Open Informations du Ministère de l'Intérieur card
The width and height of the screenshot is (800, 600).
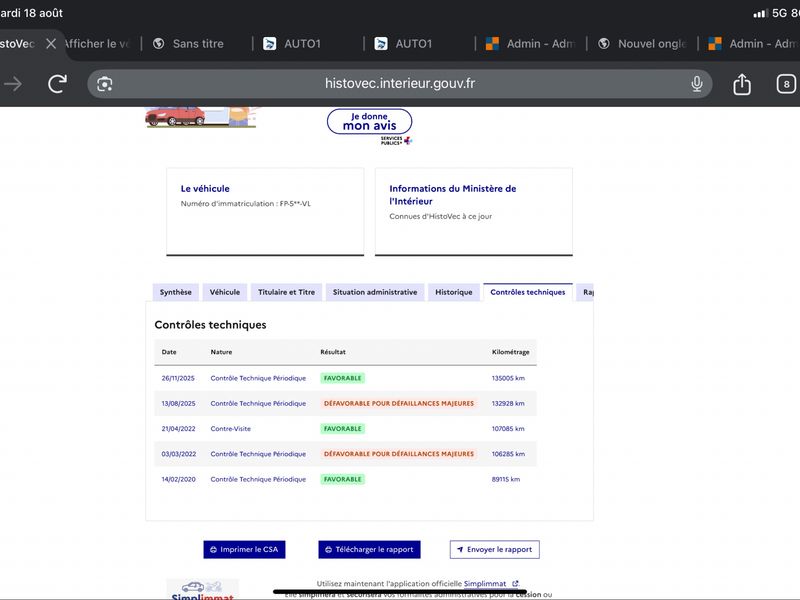click(x=474, y=211)
